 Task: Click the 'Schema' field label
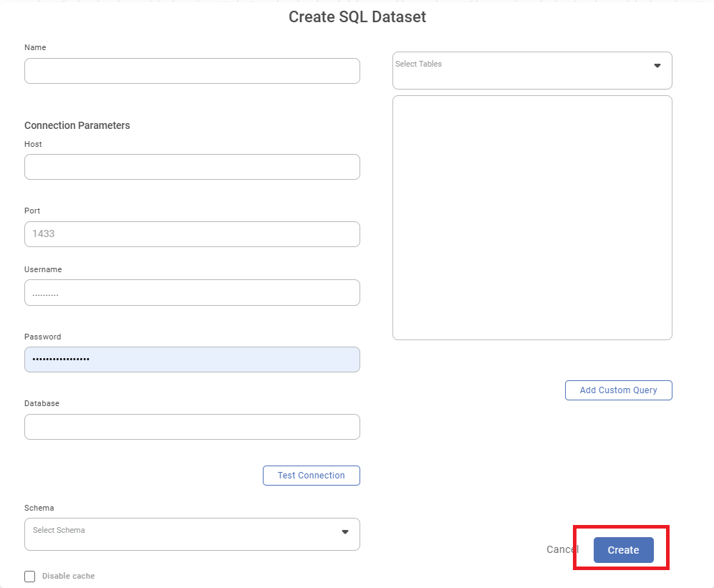[39, 508]
